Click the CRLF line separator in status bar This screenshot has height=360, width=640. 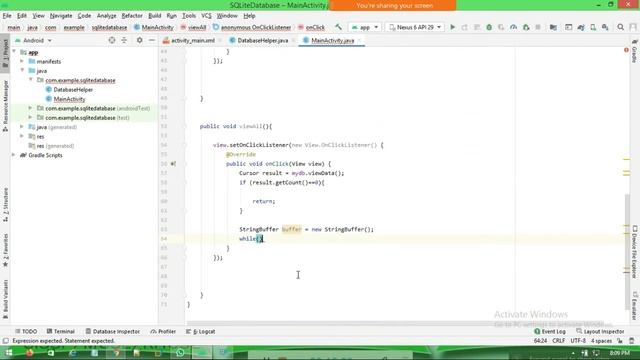tap(558, 341)
